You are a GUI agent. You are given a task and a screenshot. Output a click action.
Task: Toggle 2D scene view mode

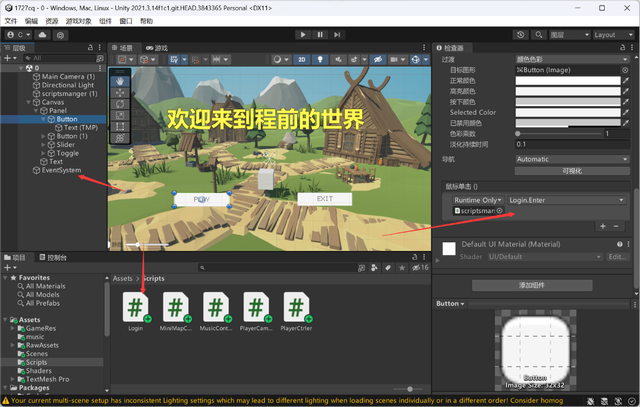302,60
